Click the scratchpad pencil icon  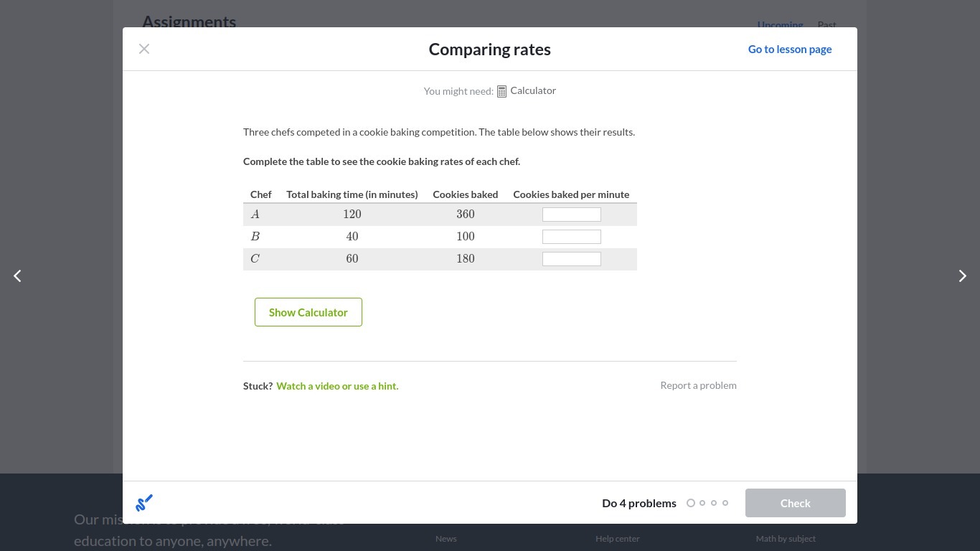[x=144, y=503]
